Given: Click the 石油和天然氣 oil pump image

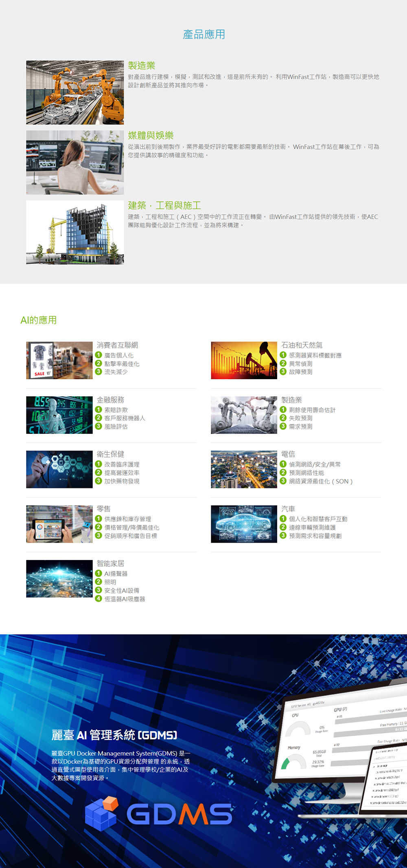Looking at the screenshot, I should 244,360.
